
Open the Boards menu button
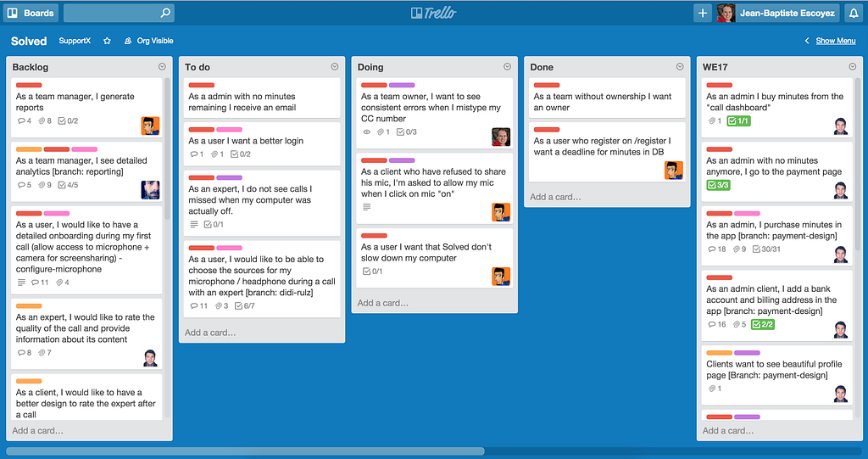pos(31,13)
